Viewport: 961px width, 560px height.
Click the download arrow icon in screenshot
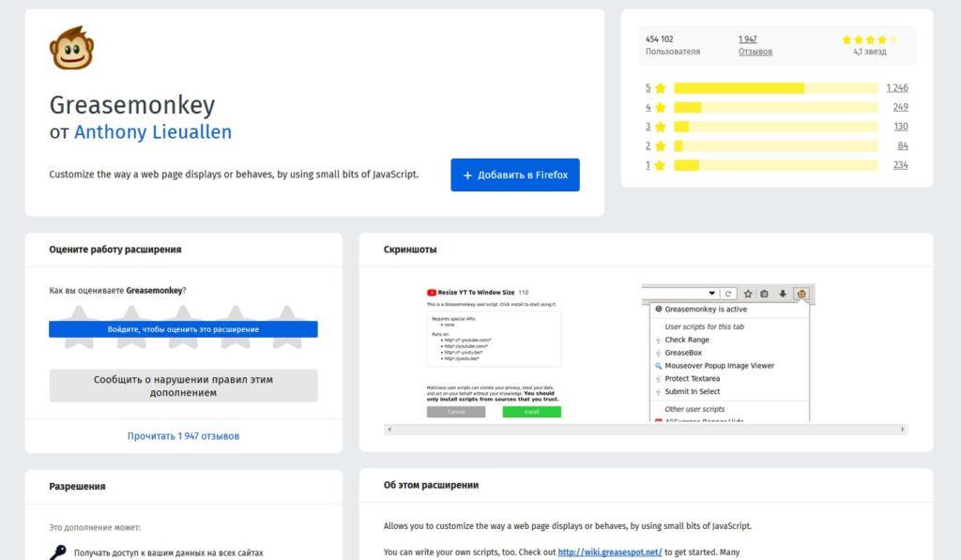783,295
